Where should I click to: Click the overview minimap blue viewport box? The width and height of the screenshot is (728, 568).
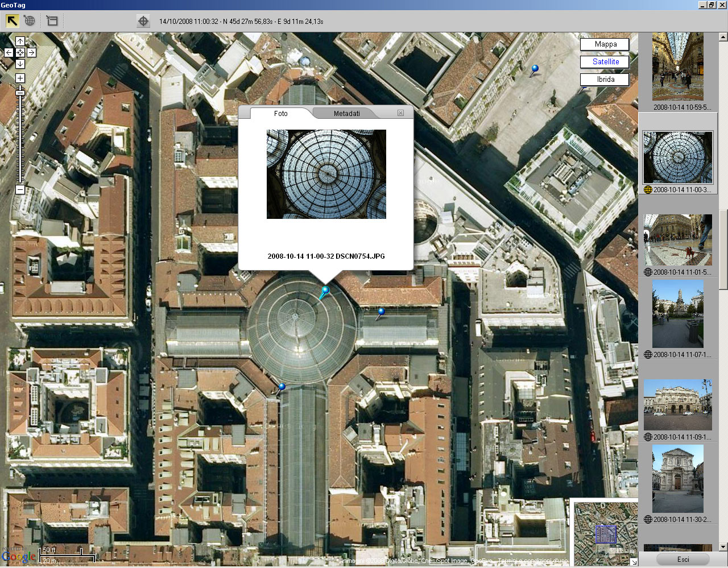606,534
